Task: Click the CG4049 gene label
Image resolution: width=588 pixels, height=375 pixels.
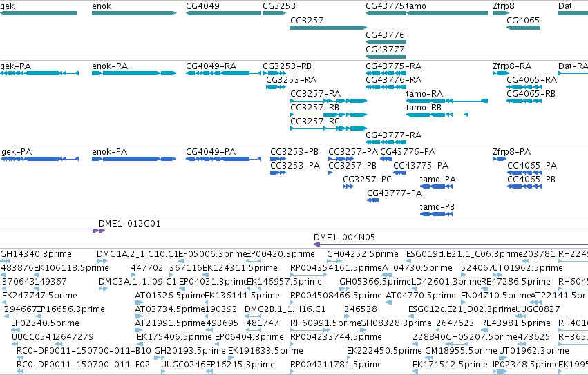Action: tap(202, 6)
